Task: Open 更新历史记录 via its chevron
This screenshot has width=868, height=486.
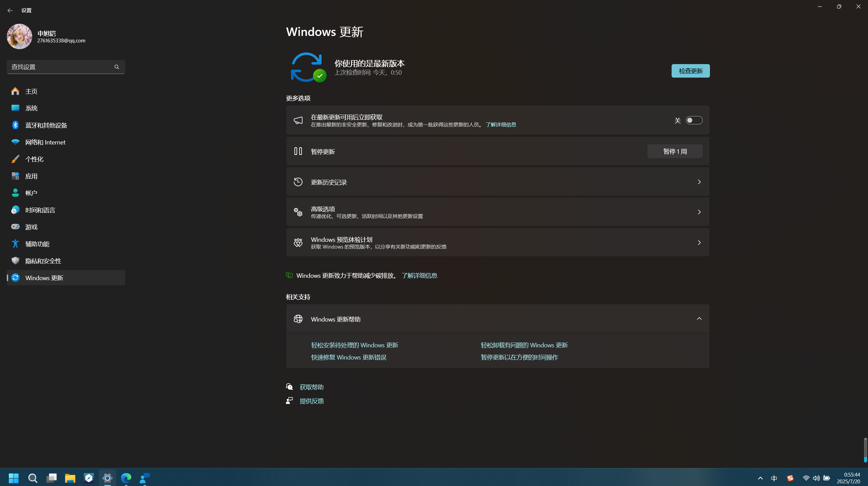Action: click(x=699, y=182)
